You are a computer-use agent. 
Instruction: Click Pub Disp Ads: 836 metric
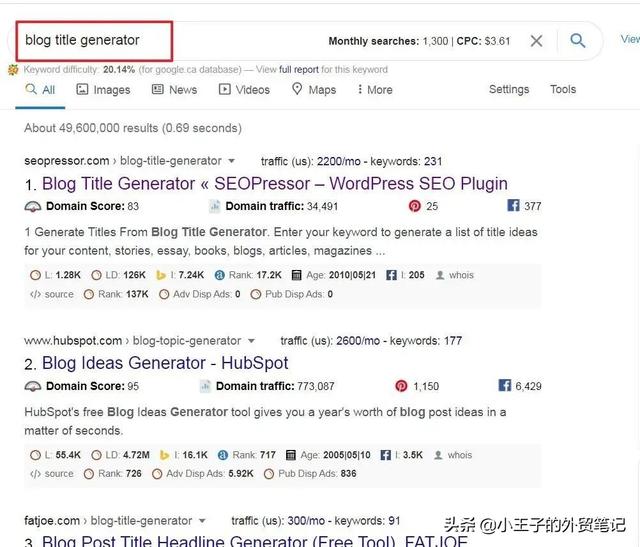310,474
